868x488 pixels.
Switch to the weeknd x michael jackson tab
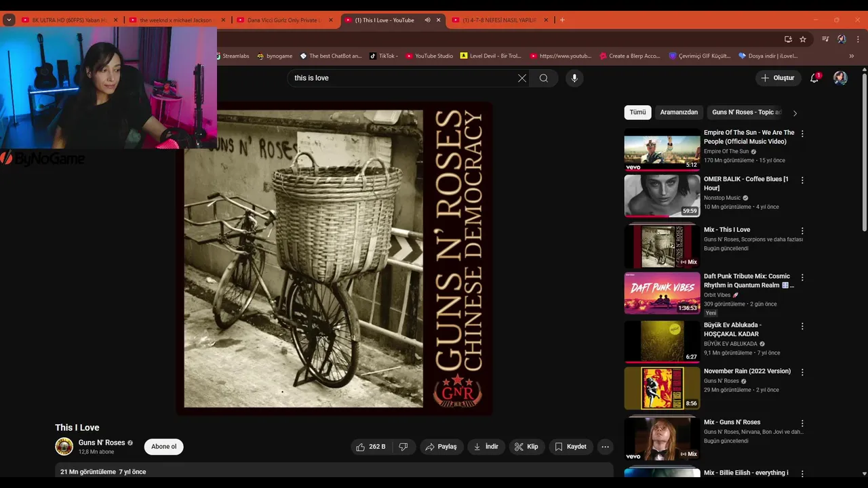[176, 20]
